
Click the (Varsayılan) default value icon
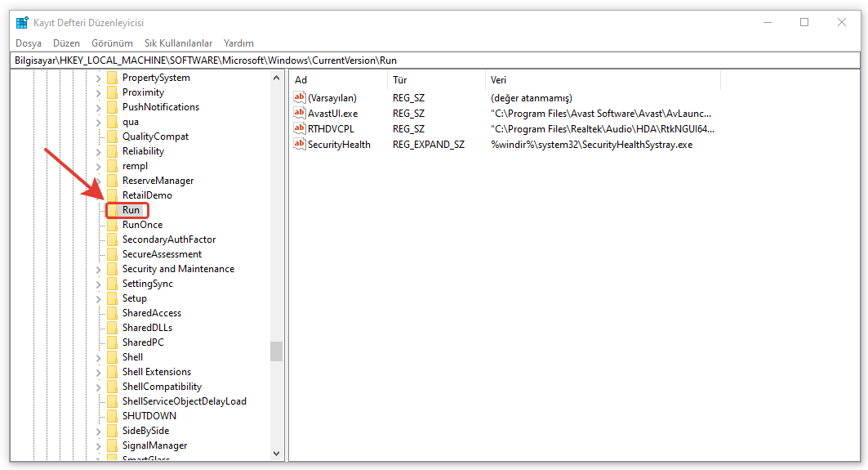point(299,98)
